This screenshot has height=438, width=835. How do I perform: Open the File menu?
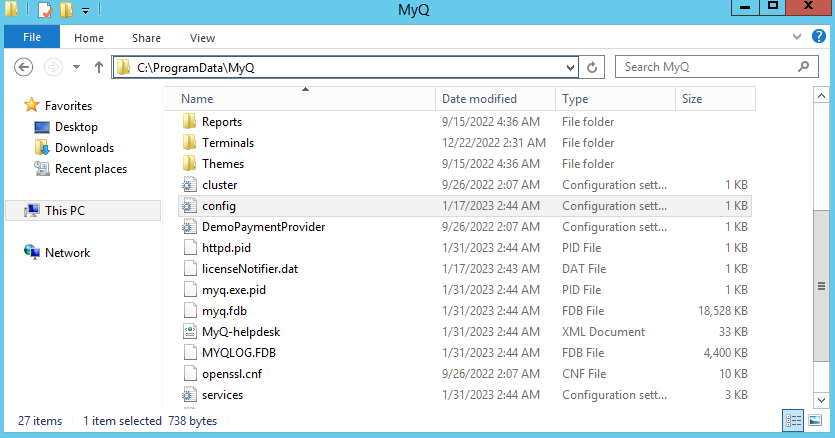point(31,37)
